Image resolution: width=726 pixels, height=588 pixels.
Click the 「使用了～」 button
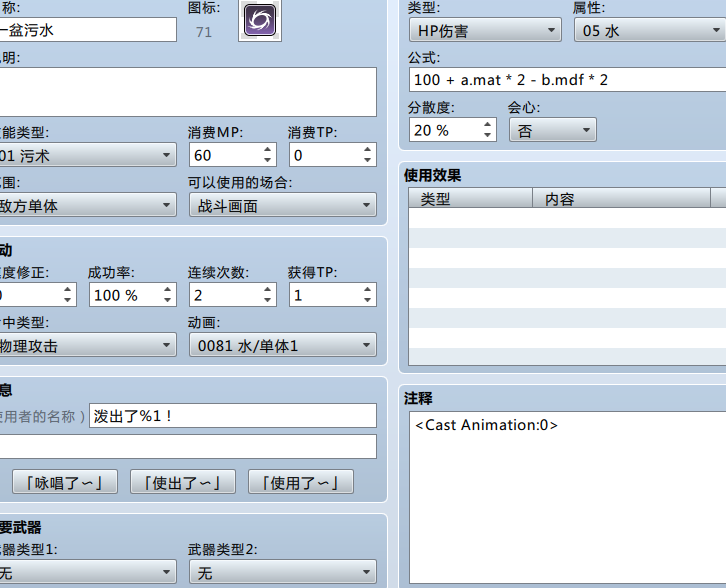point(301,482)
